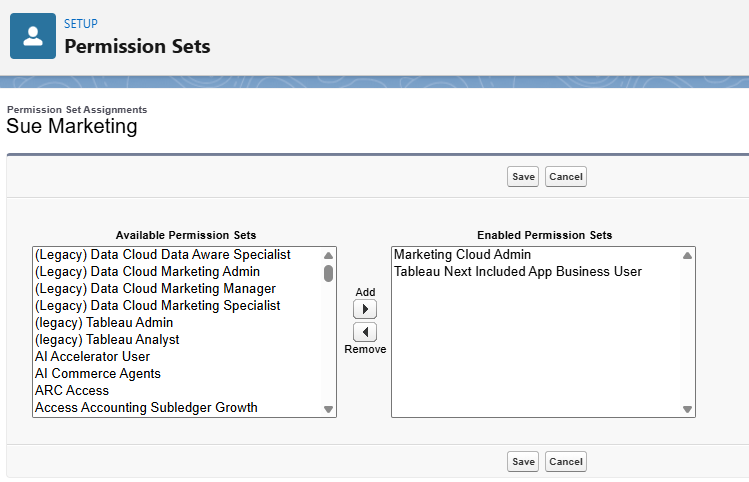Click the bottom Save button
The image size is (749, 482).
(523, 461)
